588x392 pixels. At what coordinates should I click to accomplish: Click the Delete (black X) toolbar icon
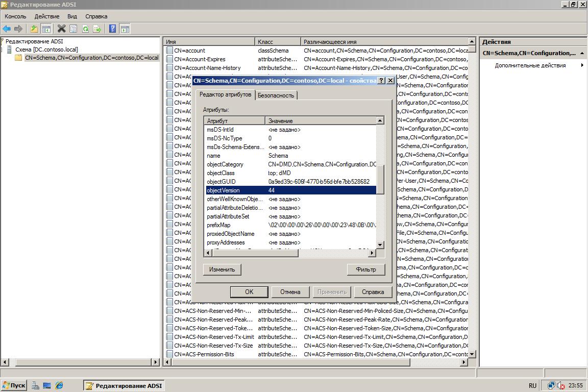click(x=62, y=29)
